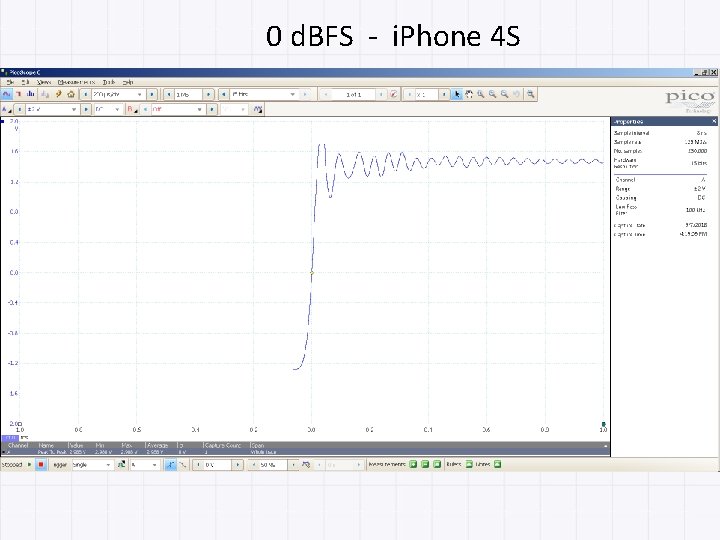Viewport: 720px width, 540px height.
Task: Increase Channel B range with right arrow
Action: (212, 109)
